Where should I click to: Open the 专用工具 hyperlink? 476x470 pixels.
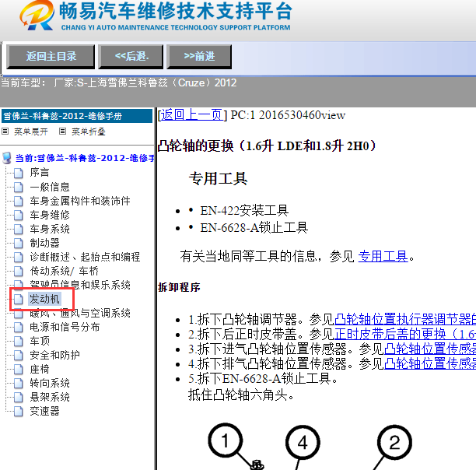point(383,256)
